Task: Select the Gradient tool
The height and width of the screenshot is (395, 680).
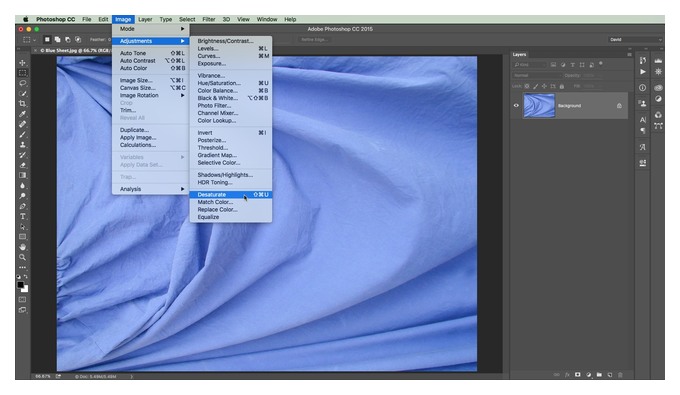Action: pyautogui.click(x=23, y=175)
